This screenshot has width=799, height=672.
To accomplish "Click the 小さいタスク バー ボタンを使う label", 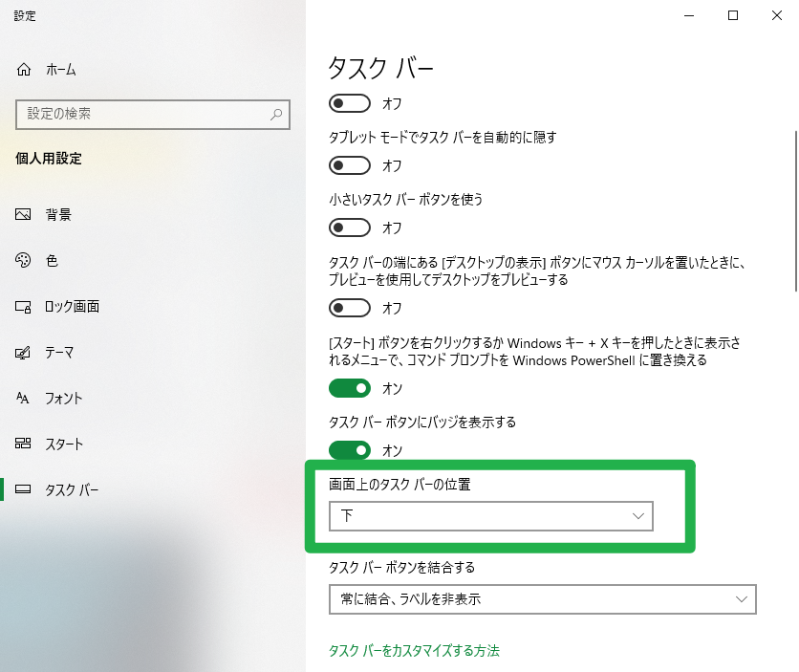I will [405, 199].
